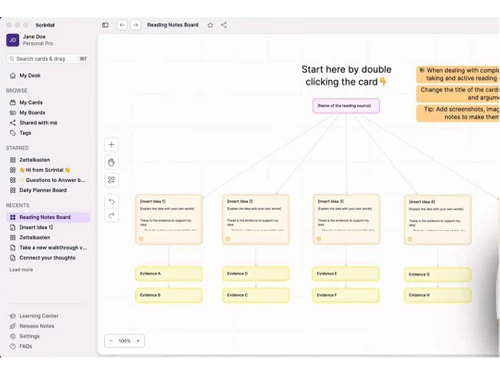Open Daily Planner Board
500x375 pixels.
tap(43, 190)
